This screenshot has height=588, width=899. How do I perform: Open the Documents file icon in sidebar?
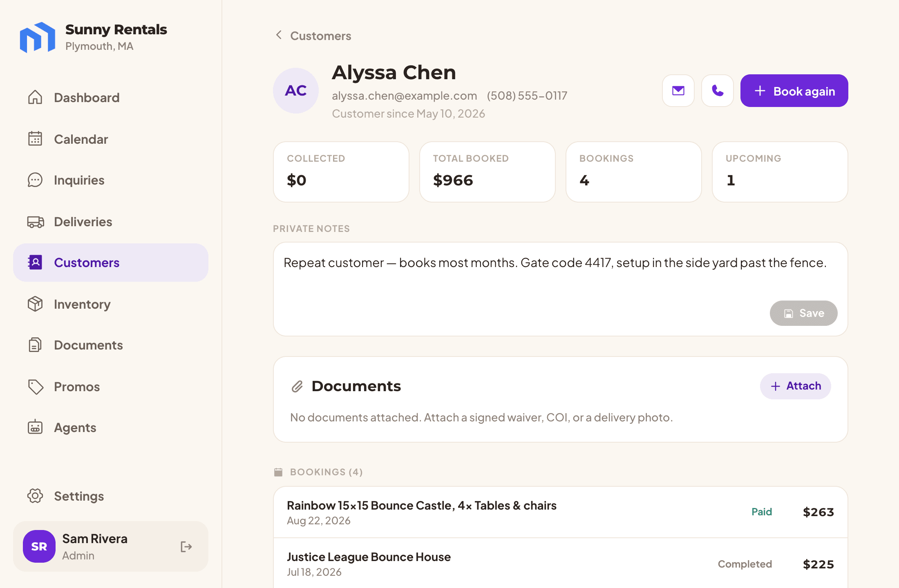[x=35, y=345]
